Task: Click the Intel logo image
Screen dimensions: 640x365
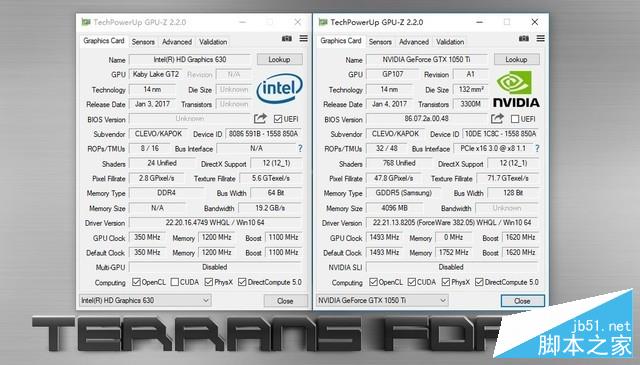Action: tap(280, 88)
